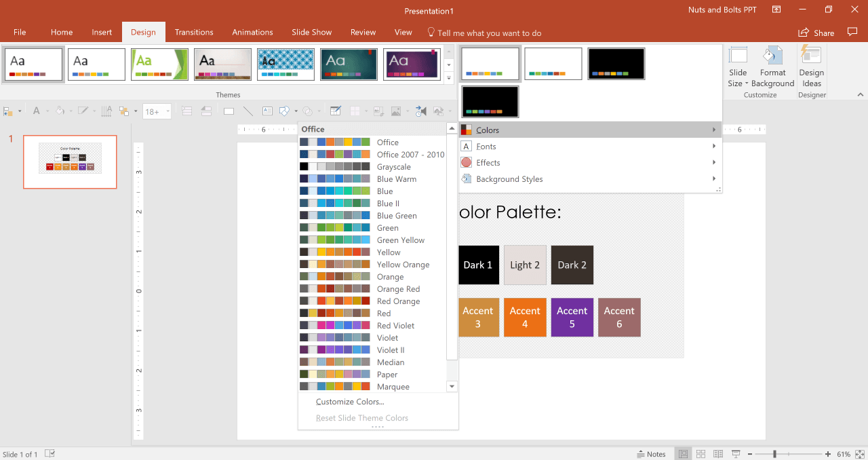
Task: Click the Arrange objects icon
Action: point(125,111)
